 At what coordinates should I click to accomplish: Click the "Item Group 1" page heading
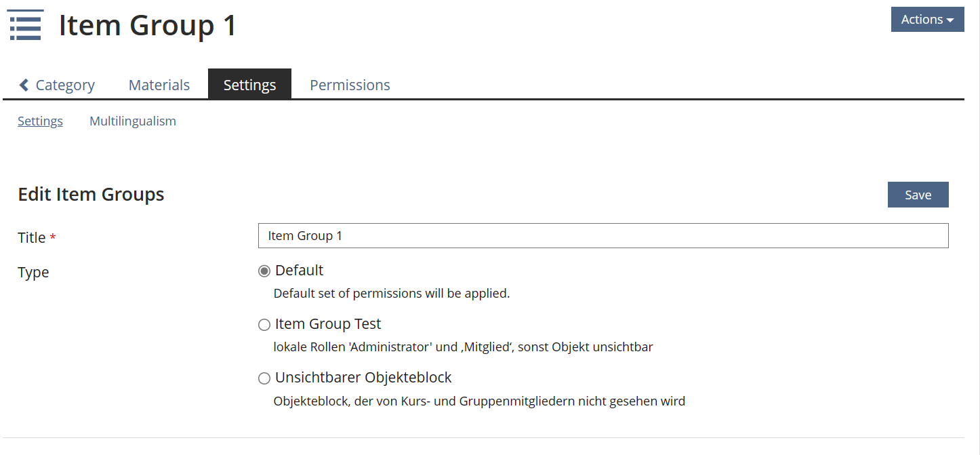point(148,25)
